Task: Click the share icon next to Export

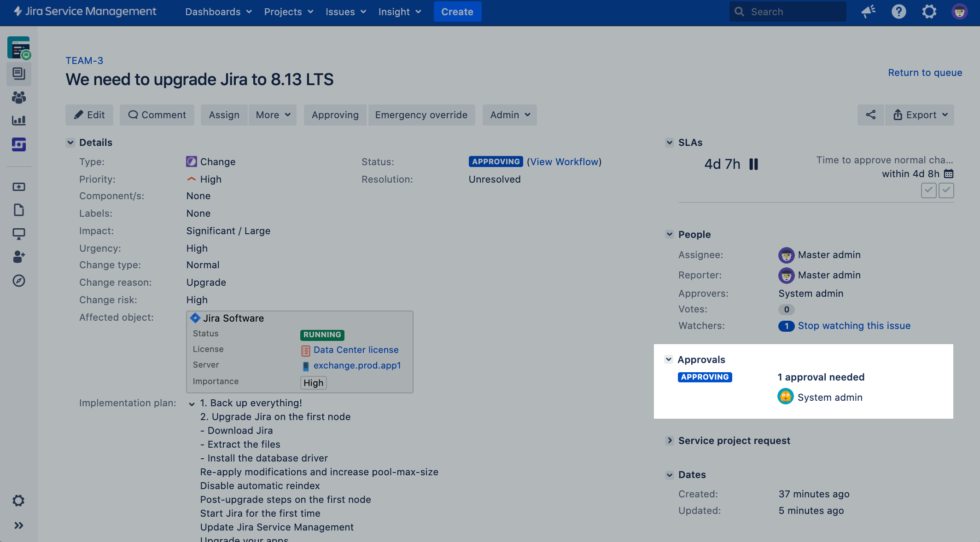Action: [870, 115]
